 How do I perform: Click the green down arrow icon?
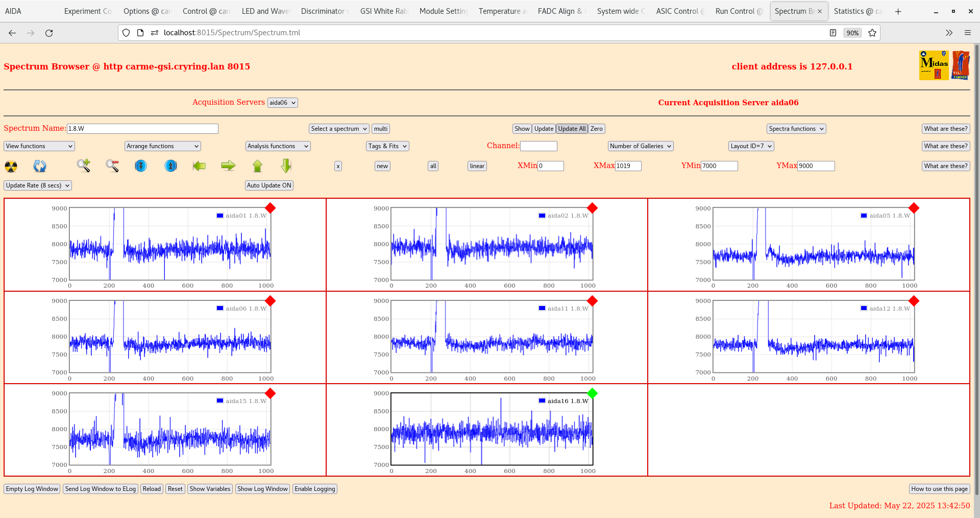pos(286,166)
